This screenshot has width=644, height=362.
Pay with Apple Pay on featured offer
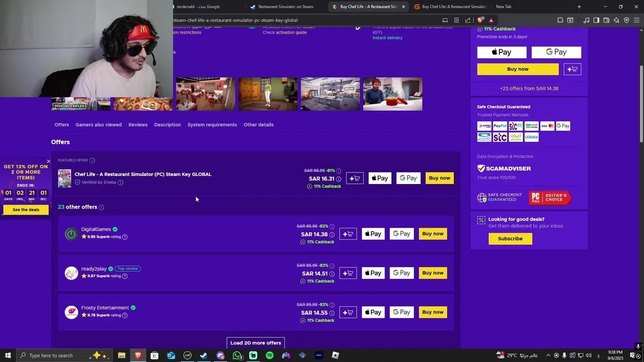point(380,178)
